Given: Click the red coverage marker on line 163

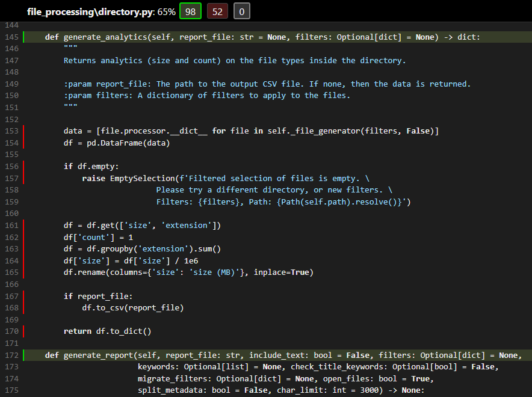Looking at the screenshot, I should 23,248.
